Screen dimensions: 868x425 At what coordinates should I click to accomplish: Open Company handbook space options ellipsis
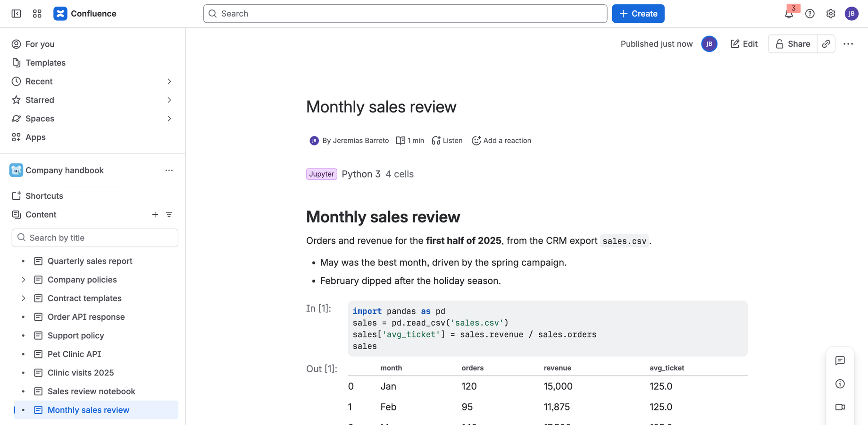pyautogui.click(x=169, y=170)
